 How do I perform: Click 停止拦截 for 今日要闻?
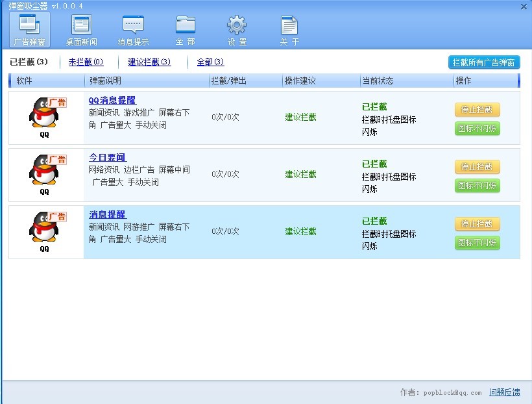tap(477, 166)
